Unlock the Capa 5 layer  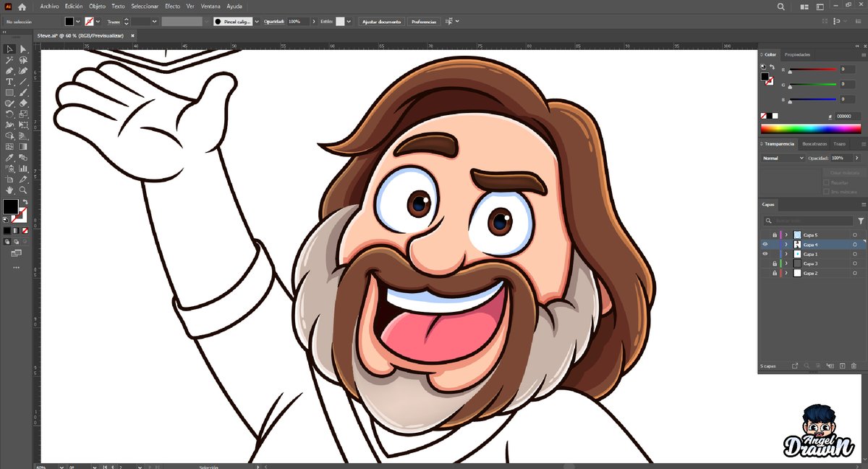[x=775, y=235]
